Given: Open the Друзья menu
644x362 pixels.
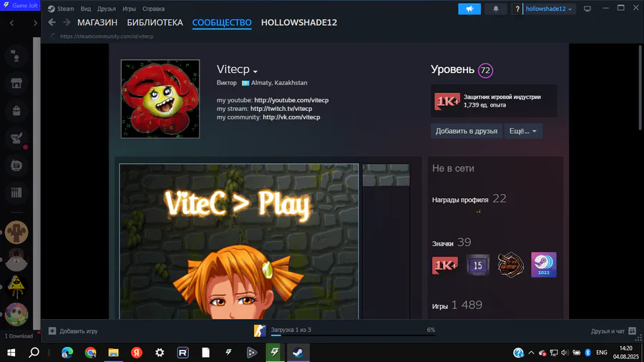Looking at the screenshot, I should [x=107, y=9].
